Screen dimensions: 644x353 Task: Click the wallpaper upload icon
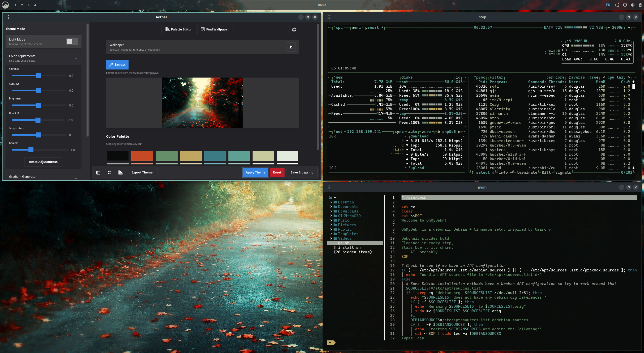pyautogui.click(x=291, y=47)
